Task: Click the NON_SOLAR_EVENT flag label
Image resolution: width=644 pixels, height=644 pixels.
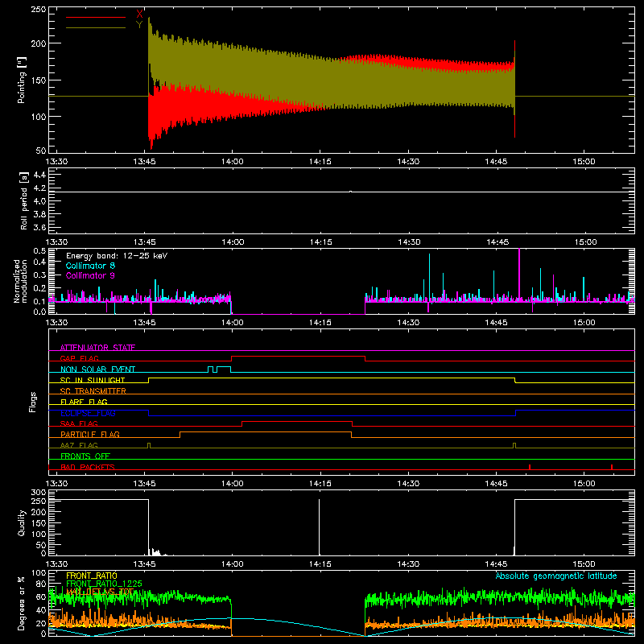Action: point(97,369)
